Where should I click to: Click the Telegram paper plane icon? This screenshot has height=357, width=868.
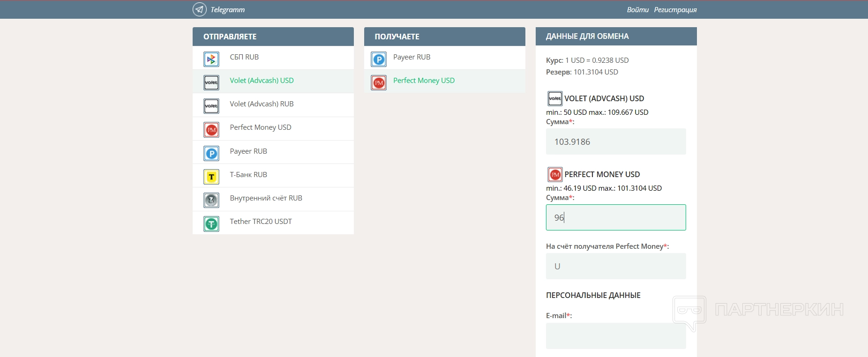click(x=199, y=9)
